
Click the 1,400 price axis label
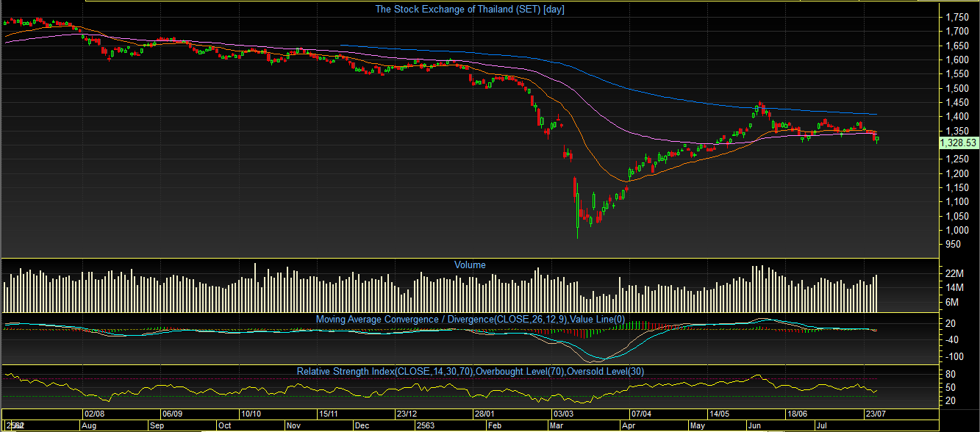(x=958, y=118)
